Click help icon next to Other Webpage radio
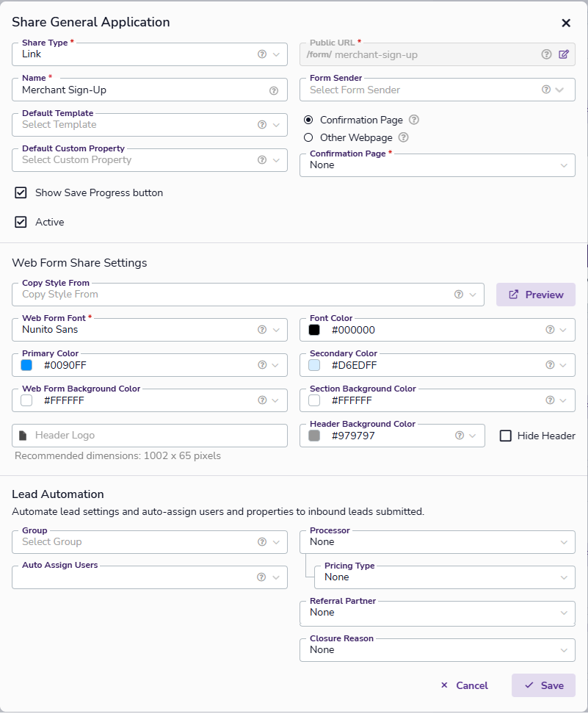Viewport: 588px width, 714px height. pos(403,137)
